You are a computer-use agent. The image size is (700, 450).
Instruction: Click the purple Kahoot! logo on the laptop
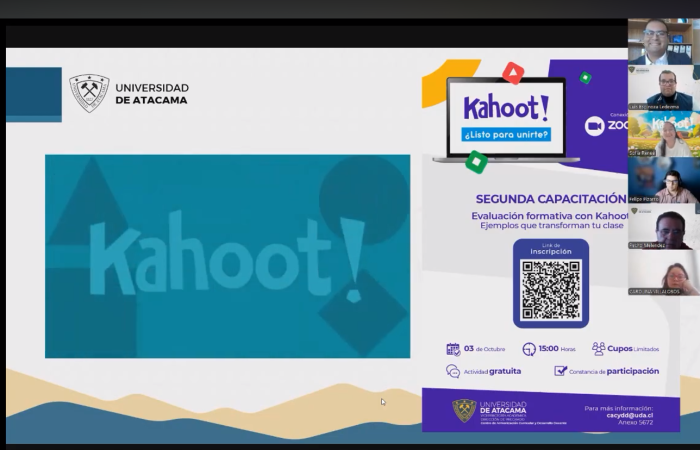(x=506, y=108)
